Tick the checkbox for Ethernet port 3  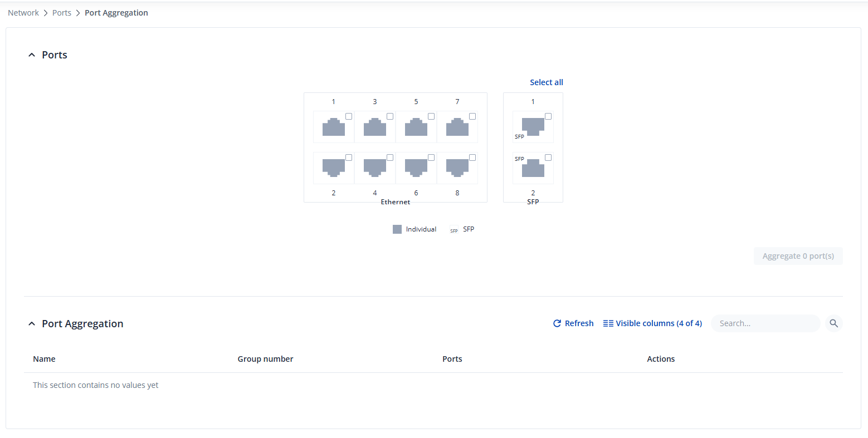(x=390, y=116)
